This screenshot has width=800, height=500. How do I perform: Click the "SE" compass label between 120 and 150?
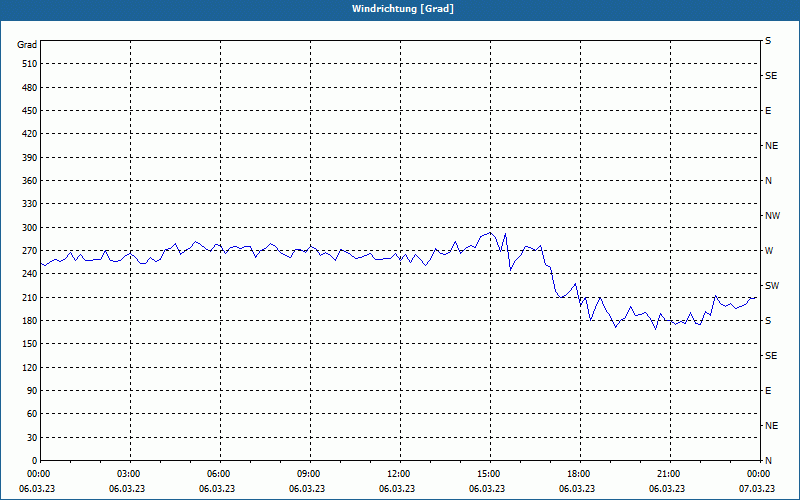771,356
